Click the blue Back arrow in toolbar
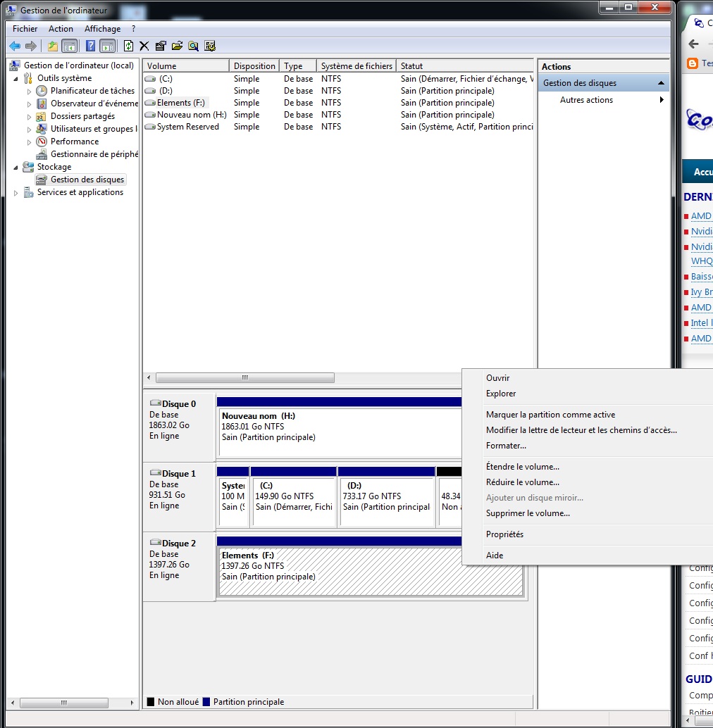The height and width of the screenshot is (728, 713). pyautogui.click(x=15, y=46)
